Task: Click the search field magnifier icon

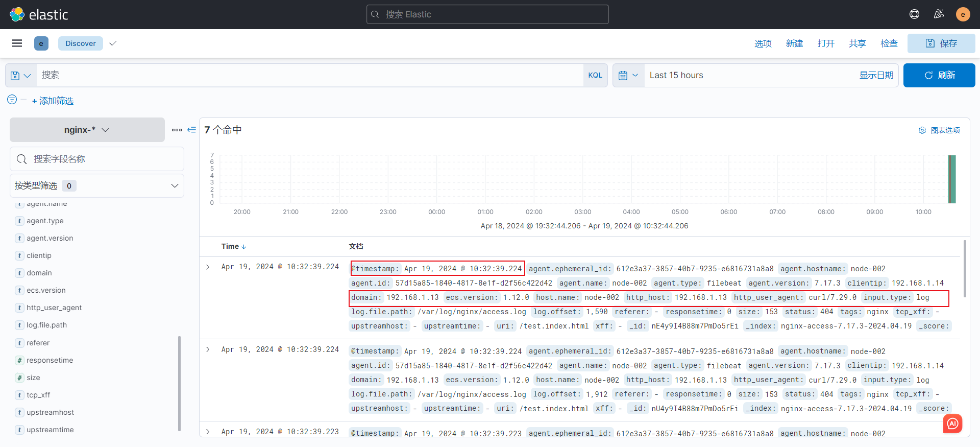Action: [x=21, y=159]
